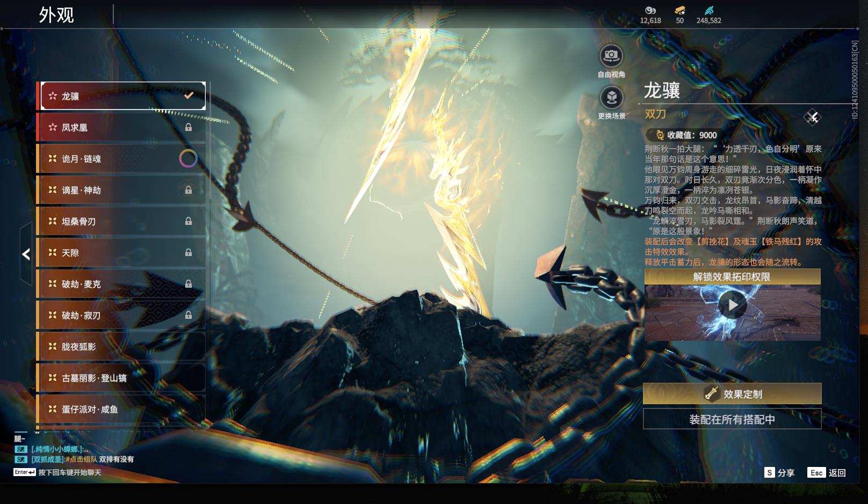
Task: Click the 外观 page title
Action: (x=56, y=15)
